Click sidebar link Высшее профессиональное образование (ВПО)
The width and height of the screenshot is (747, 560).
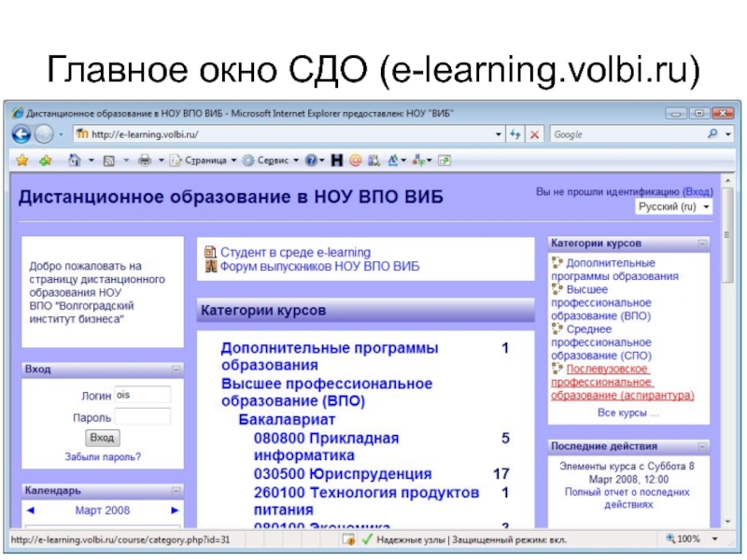tap(601, 302)
